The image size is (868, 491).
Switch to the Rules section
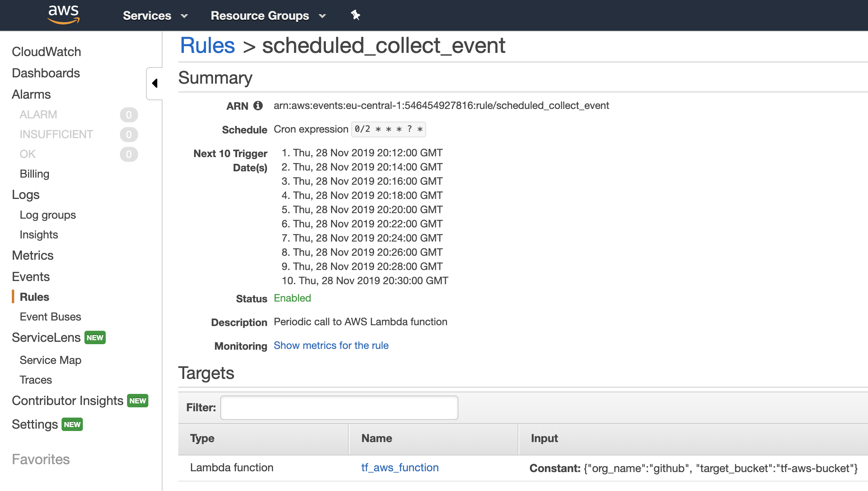pos(34,296)
